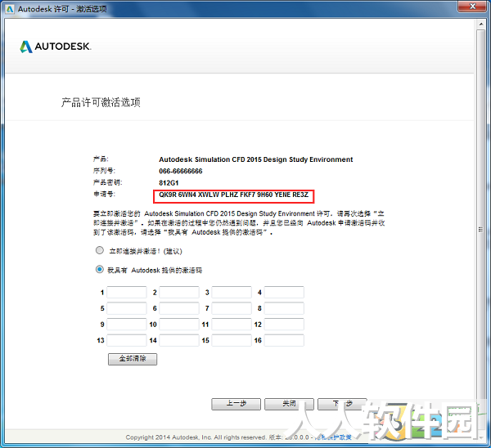Click the 关闭 (Close) button
The image size is (491, 448).
coord(289,404)
